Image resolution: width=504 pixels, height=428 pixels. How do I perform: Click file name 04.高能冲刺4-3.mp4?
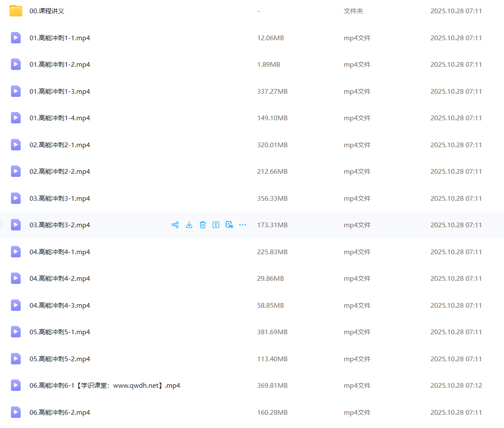coord(60,305)
